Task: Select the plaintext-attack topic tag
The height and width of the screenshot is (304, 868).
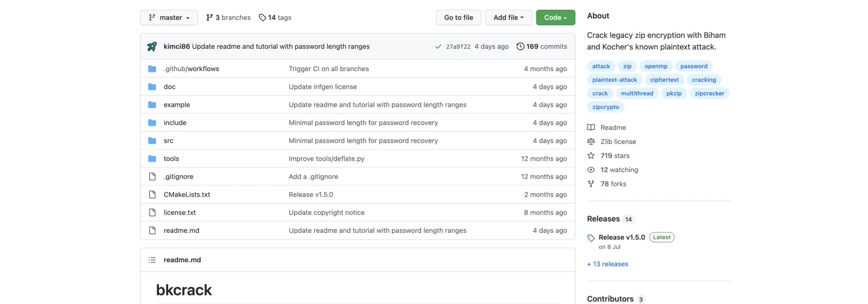Action: tap(614, 80)
